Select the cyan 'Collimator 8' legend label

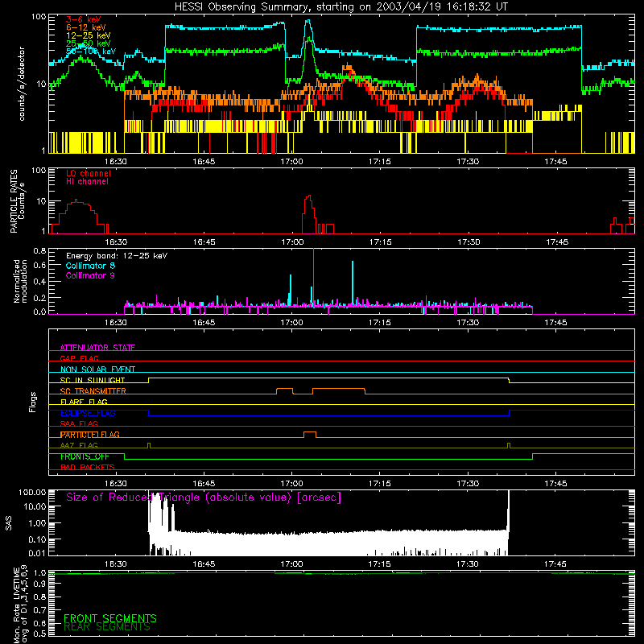click(90, 266)
